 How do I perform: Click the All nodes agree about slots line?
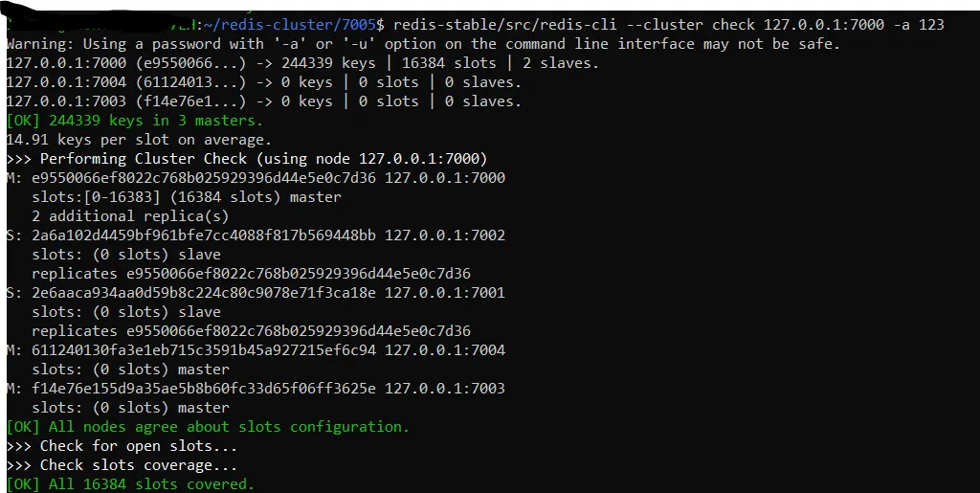click(208, 427)
